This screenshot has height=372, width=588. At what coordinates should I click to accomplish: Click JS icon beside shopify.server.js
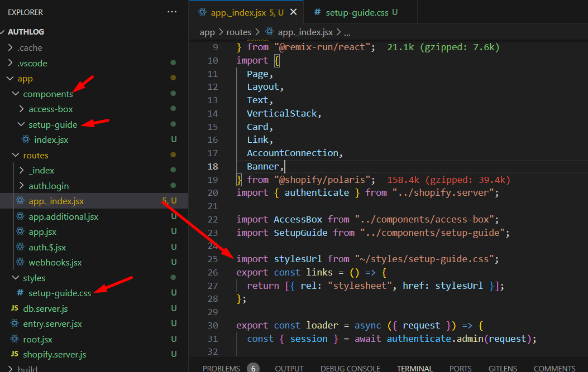click(x=15, y=354)
